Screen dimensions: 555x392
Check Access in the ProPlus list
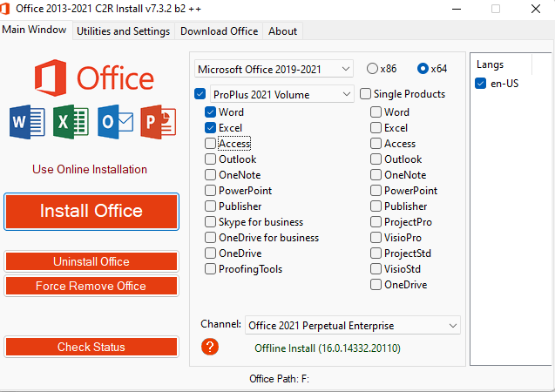click(x=210, y=143)
